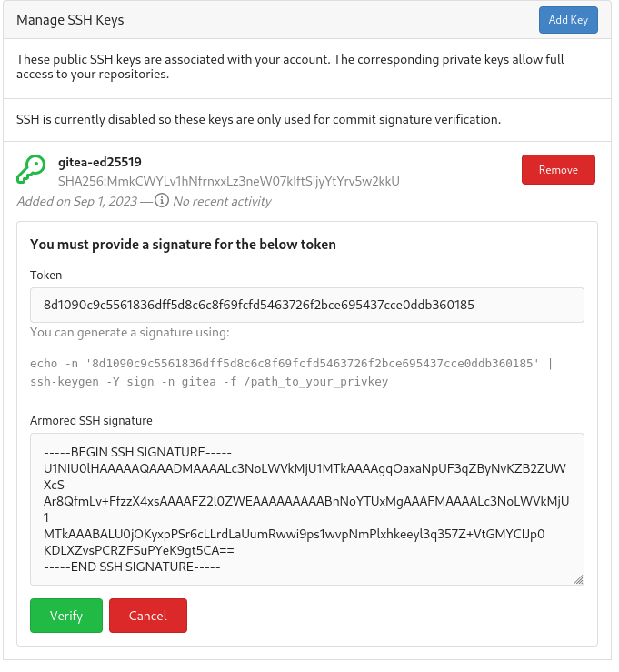Image resolution: width=619 pixels, height=672 pixels.
Task: Click the info icon beside No recent activity
Action: coord(163,202)
